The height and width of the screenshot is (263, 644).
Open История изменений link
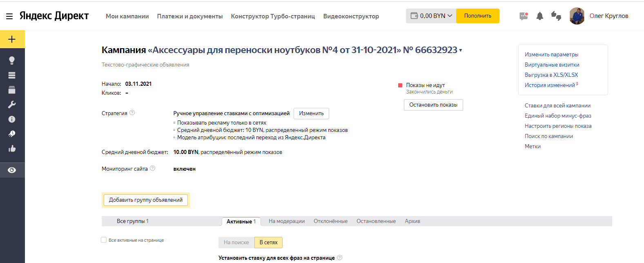550,85
